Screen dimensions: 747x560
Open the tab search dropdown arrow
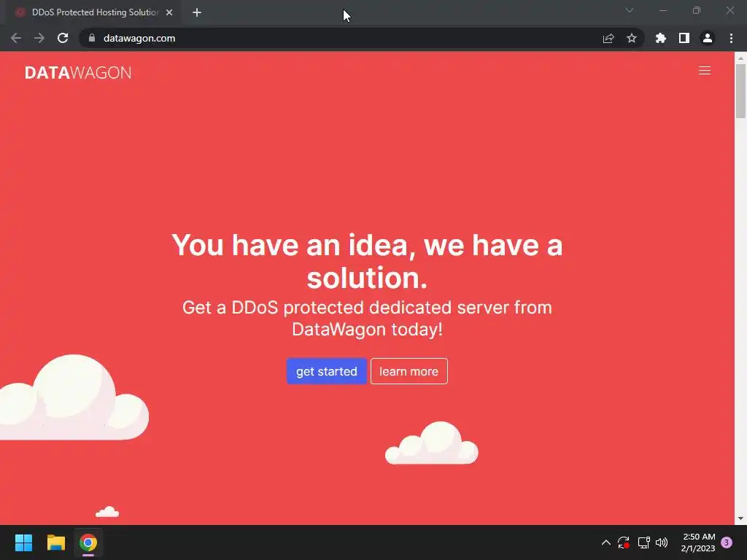point(630,10)
